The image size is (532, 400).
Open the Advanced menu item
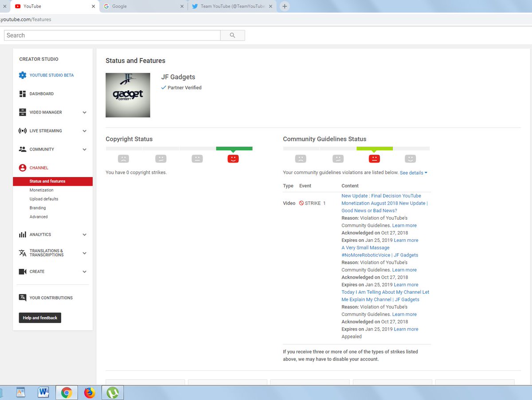[39, 217]
